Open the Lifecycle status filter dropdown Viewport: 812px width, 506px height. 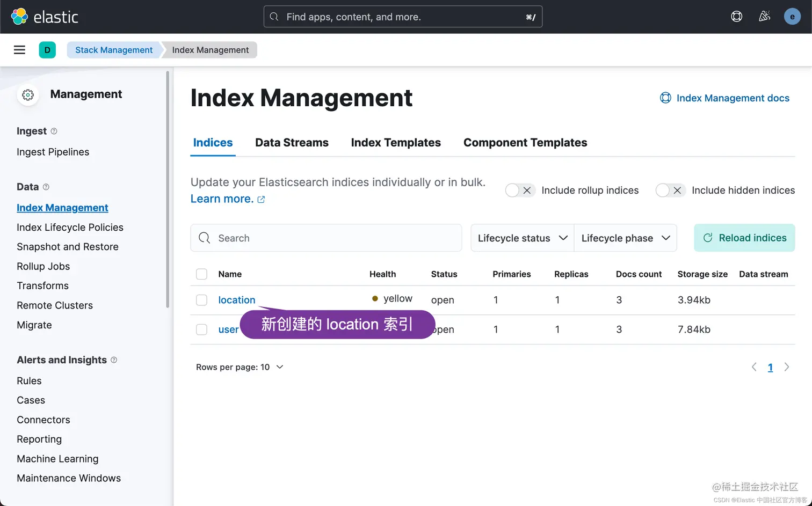pyautogui.click(x=522, y=238)
